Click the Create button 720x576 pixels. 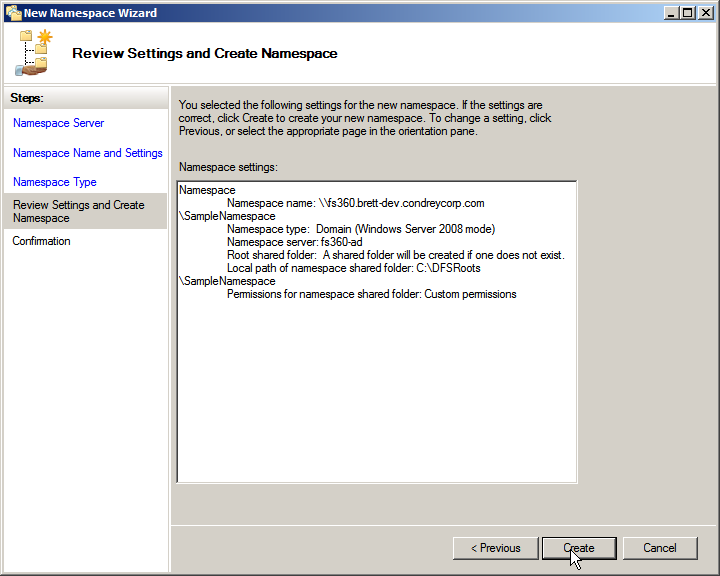tap(579, 548)
